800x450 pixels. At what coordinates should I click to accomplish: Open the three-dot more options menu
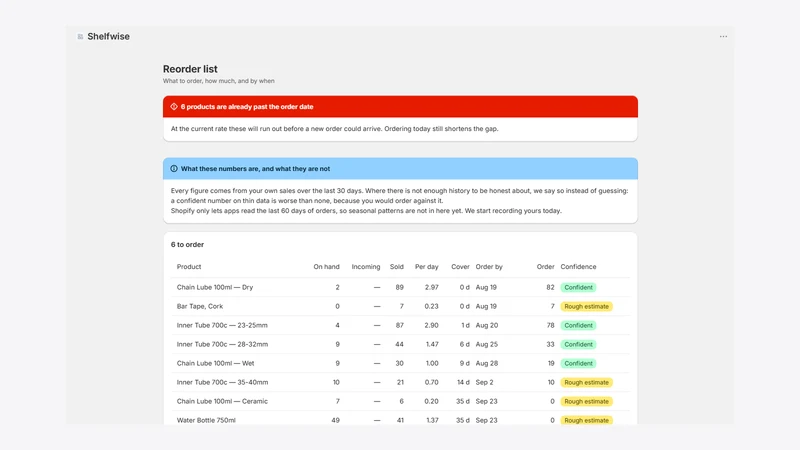point(723,37)
